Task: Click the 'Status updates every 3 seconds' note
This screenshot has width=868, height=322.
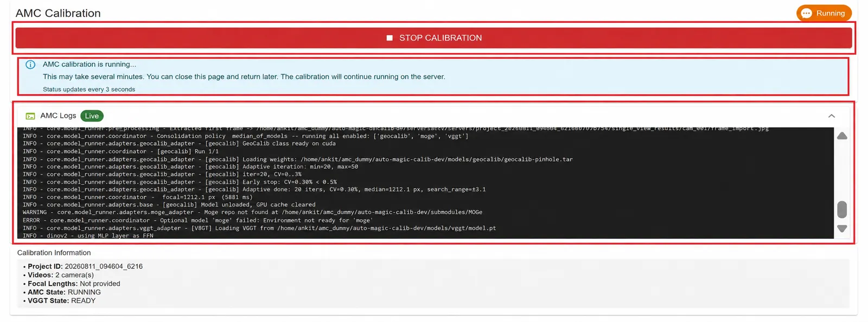Action: pos(89,90)
